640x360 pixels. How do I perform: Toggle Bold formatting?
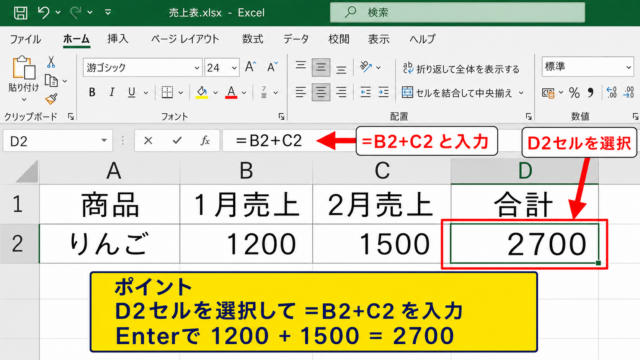coord(92,93)
